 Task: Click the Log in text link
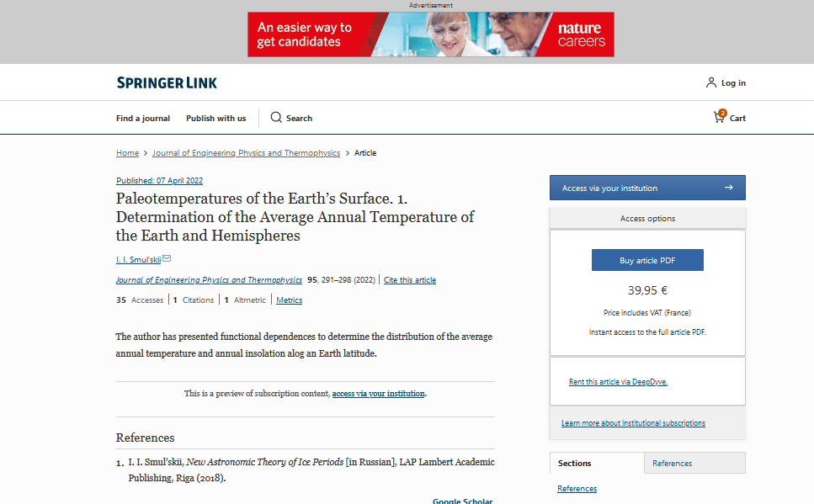pos(733,83)
